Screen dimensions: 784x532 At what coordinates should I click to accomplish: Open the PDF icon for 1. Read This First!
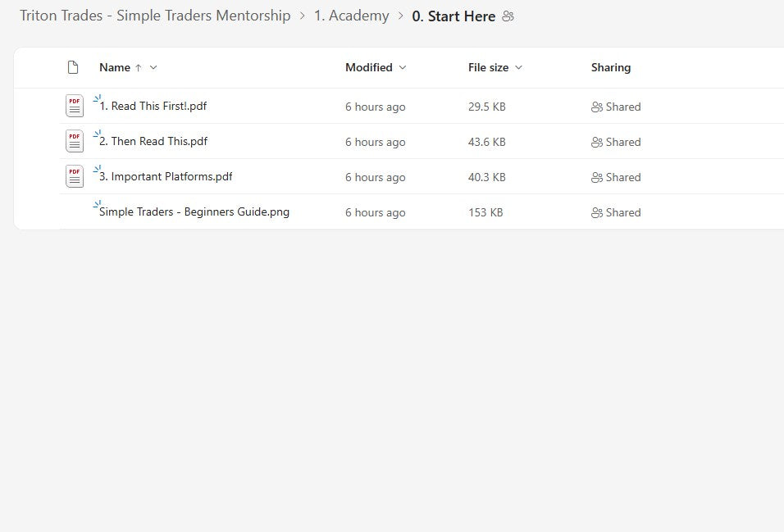point(74,106)
